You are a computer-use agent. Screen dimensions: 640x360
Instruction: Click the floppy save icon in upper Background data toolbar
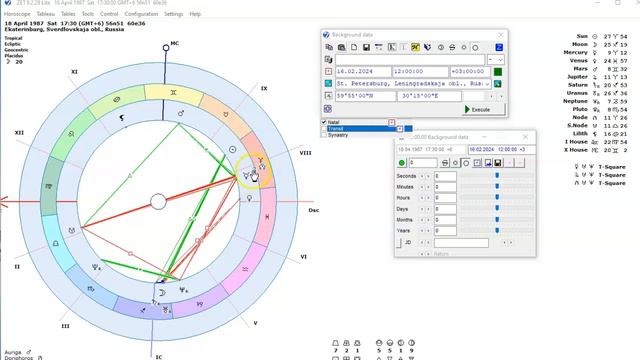(366, 47)
